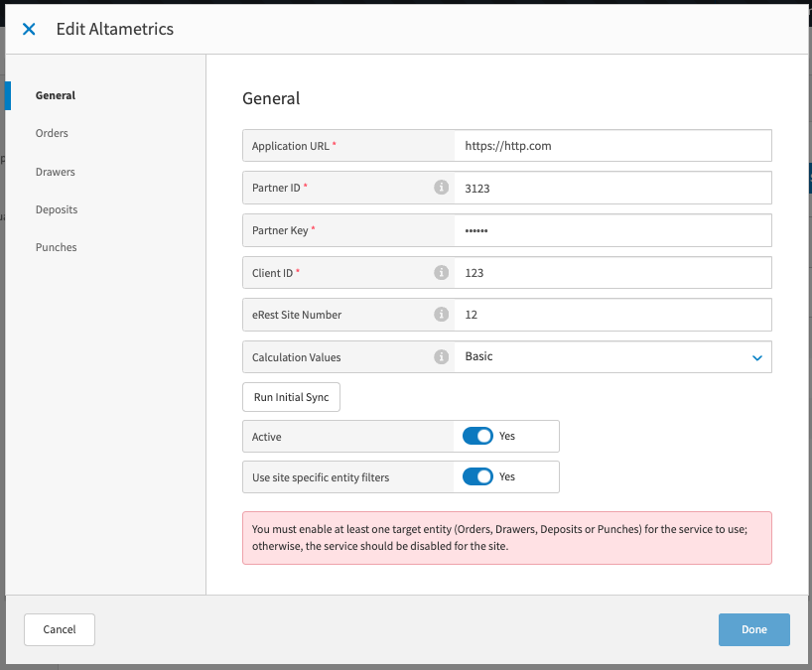
Task: Switch to the Orders section
Action: [x=52, y=133]
